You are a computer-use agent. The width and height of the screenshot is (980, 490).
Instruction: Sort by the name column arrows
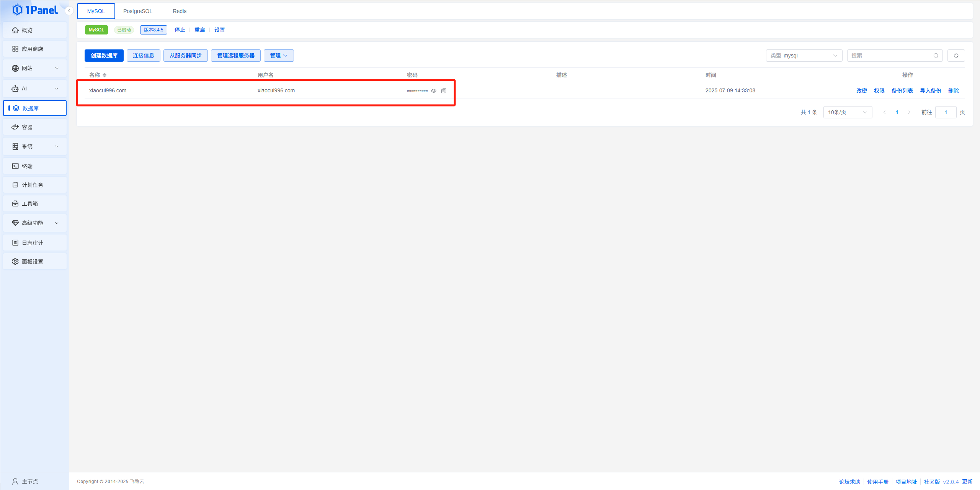pos(105,75)
